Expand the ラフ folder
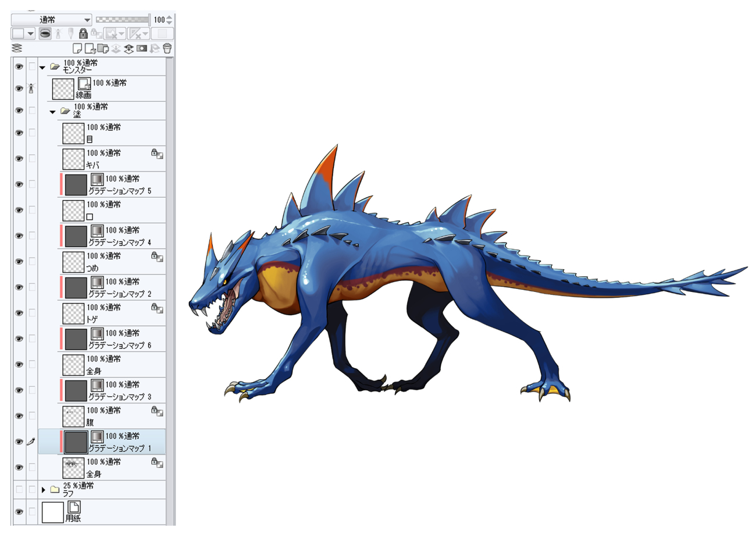This screenshot has width=756, height=538. (43, 490)
